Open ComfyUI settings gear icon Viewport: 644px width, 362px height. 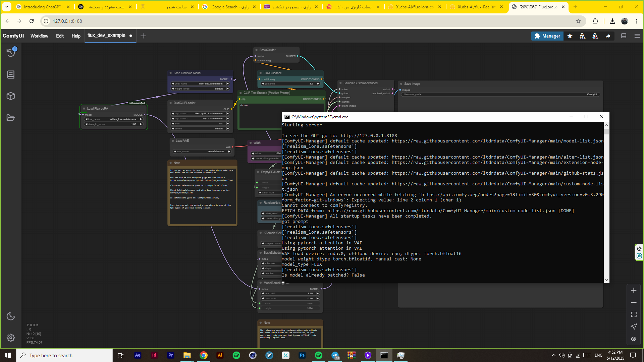[x=11, y=338]
